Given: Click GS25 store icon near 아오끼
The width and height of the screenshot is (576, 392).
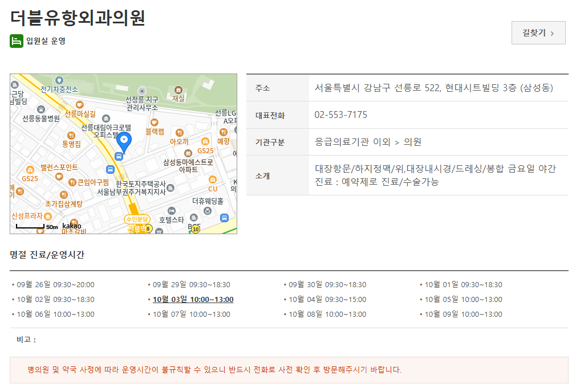Looking at the screenshot, I should coord(205,142).
